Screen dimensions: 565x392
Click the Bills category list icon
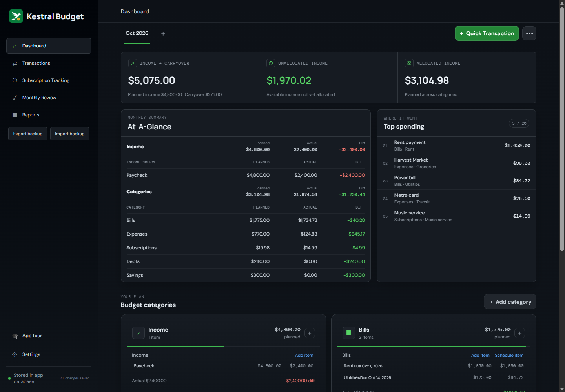coord(349,333)
